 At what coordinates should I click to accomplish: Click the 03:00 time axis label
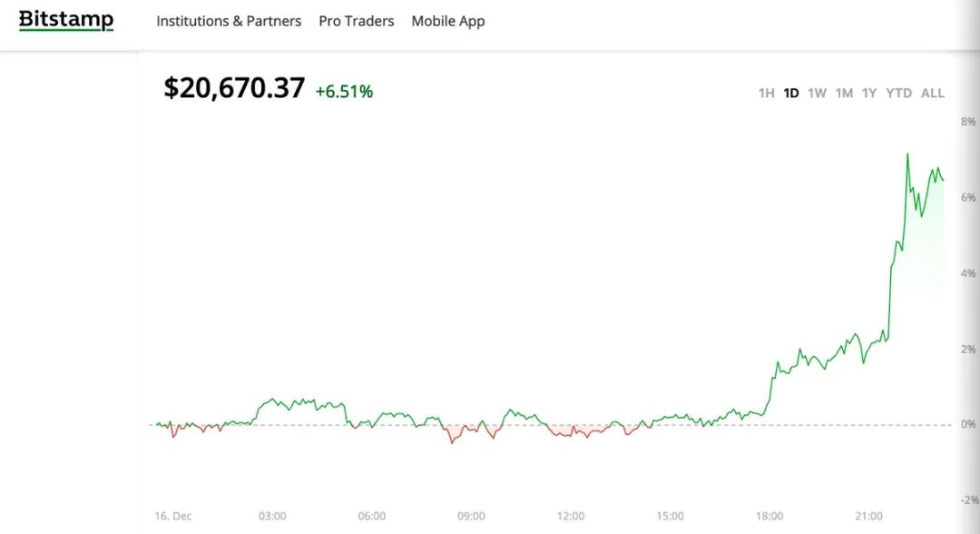(x=272, y=516)
